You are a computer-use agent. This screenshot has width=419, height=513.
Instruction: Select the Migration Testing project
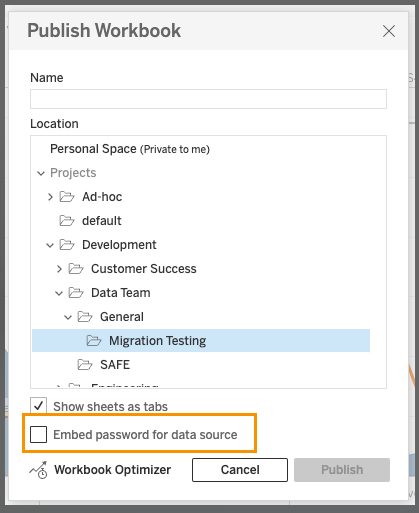pos(201,341)
